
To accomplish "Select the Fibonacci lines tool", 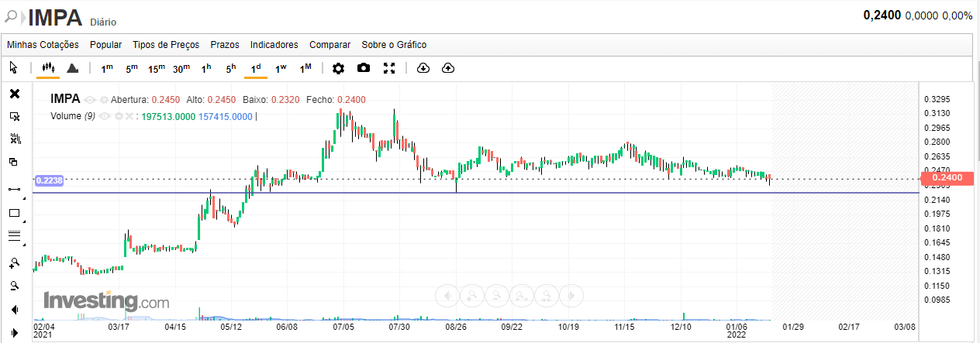I will point(13,236).
